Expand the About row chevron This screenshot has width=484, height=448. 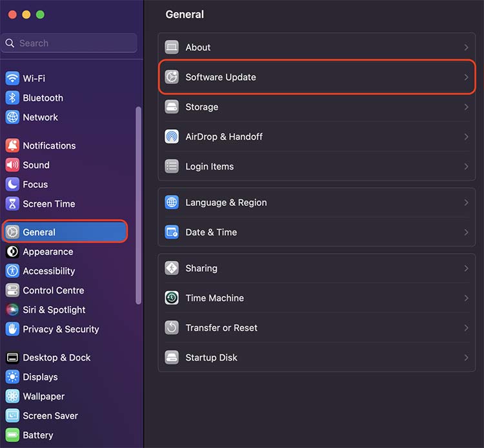pyautogui.click(x=466, y=47)
